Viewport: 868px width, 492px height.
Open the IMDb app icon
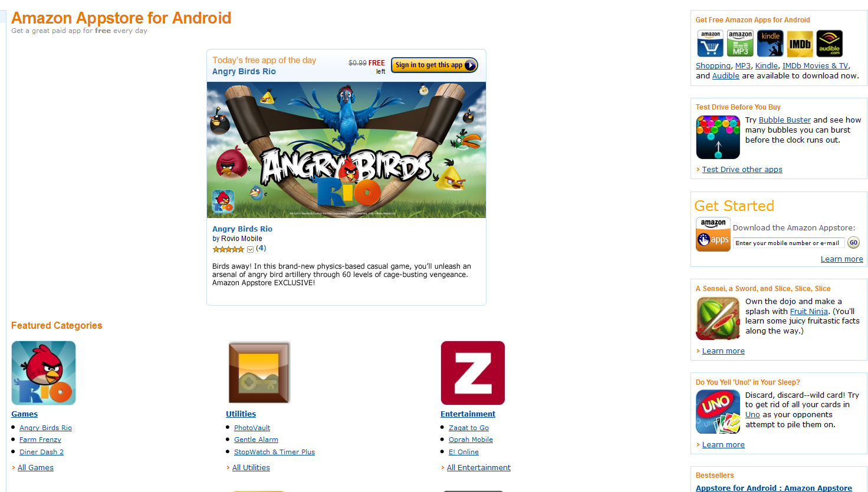click(800, 44)
